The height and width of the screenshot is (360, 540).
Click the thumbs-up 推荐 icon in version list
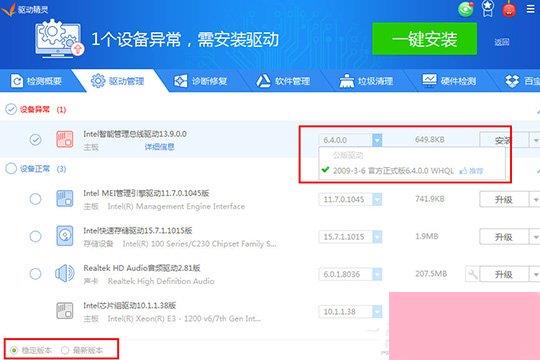463,171
